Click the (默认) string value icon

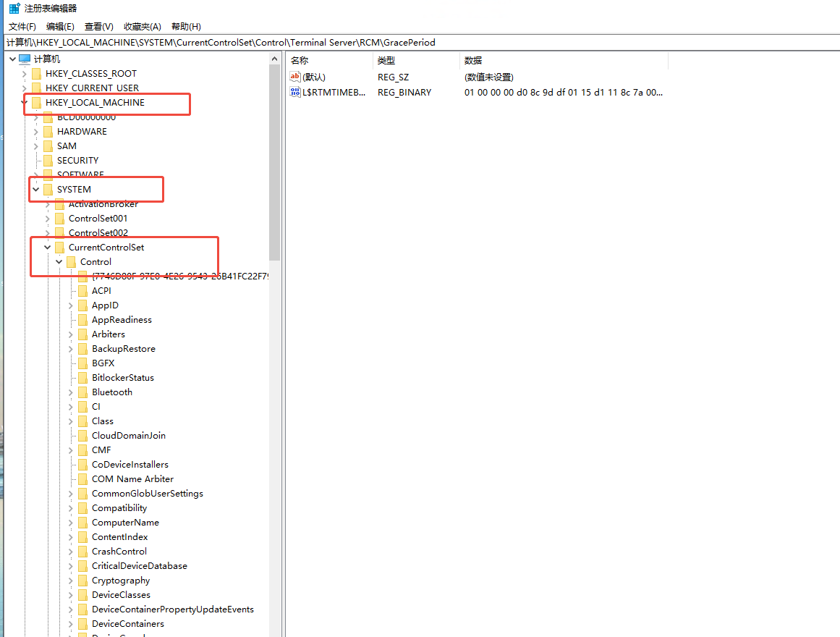click(x=295, y=77)
